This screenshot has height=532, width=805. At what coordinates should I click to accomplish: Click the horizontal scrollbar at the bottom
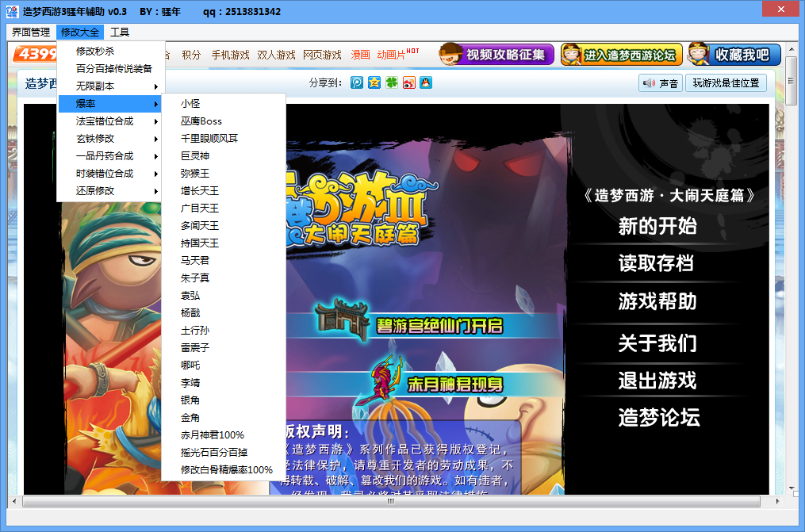point(389,502)
